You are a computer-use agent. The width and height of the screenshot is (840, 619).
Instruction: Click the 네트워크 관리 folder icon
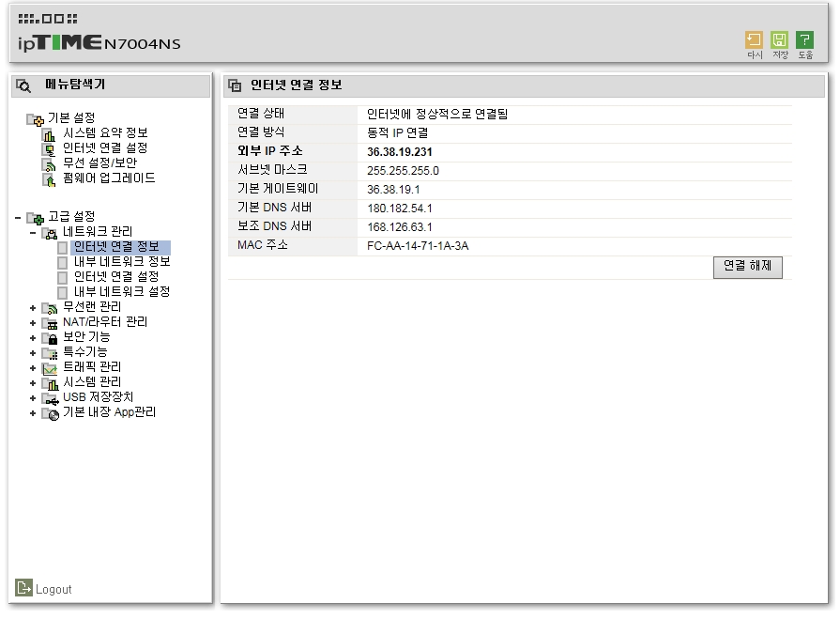50,233
